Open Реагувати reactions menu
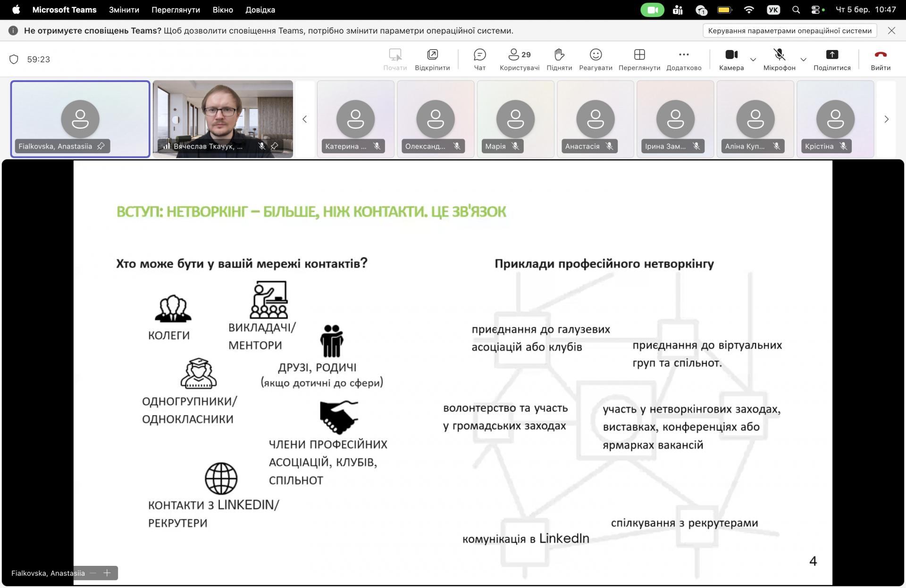Image resolution: width=906 pixels, height=588 pixels. [596, 59]
